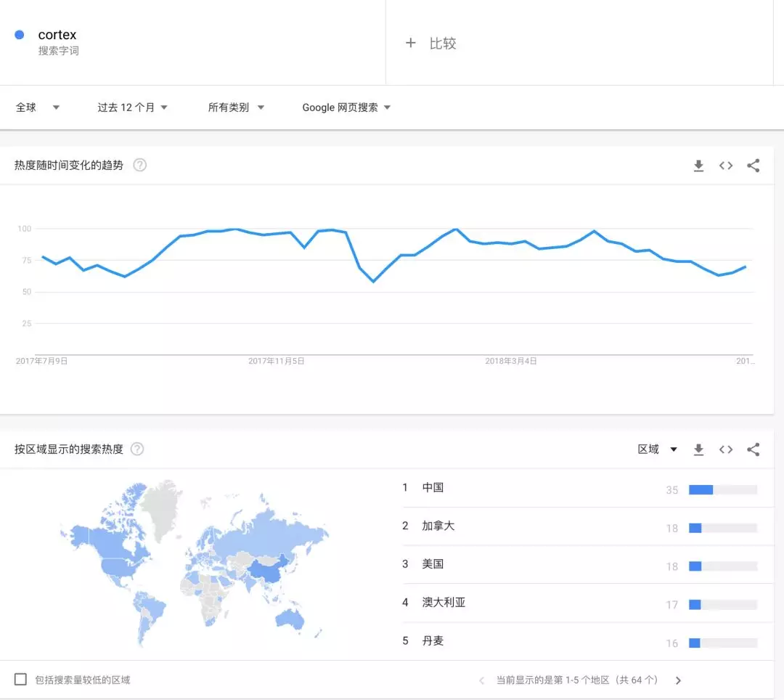
Task: Click the 100 value on y-axis
Action: tap(25, 229)
